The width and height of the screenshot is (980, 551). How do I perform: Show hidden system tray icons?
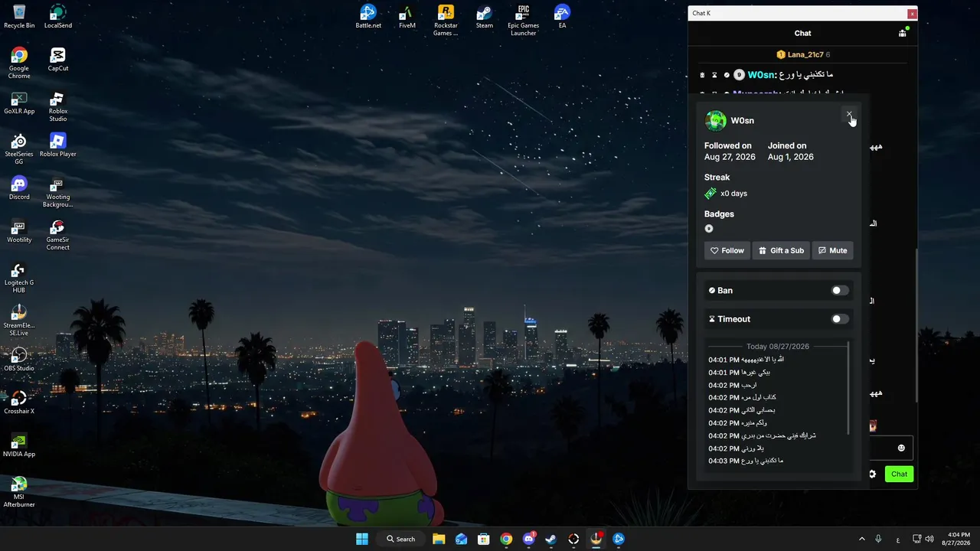coord(861,539)
